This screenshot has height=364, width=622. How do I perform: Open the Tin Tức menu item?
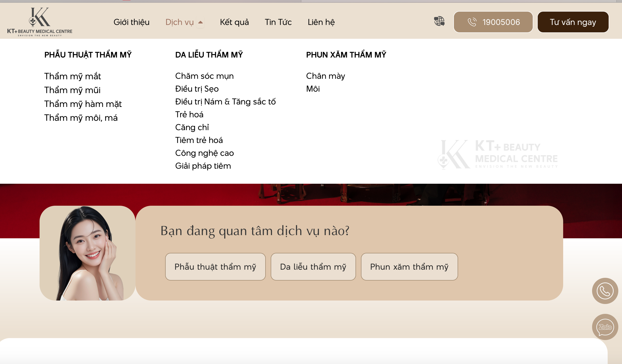tap(278, 22)
